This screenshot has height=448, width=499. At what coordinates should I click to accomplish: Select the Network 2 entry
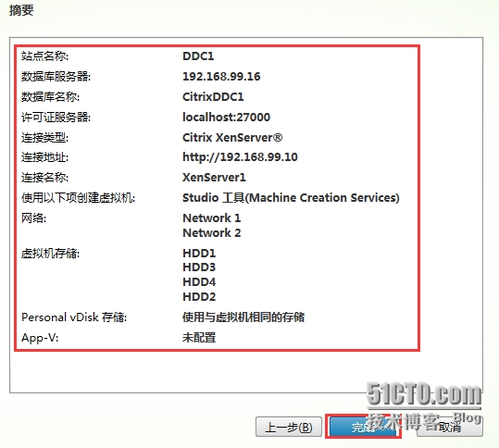[212, 233]
